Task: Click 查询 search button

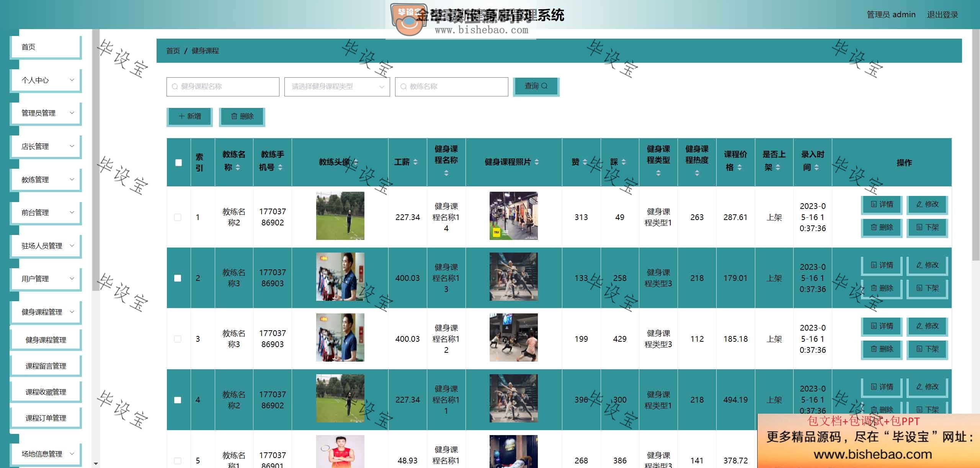Action: pos(536,86)
